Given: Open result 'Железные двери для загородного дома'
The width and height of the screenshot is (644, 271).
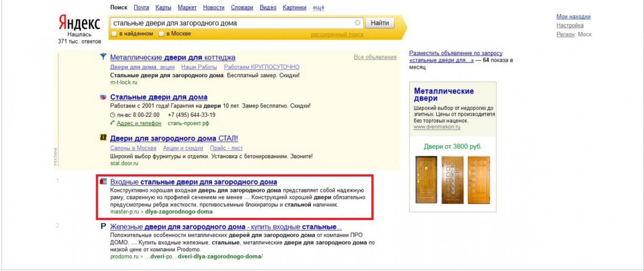Looking at the screenshot, I should pos(226,227).
